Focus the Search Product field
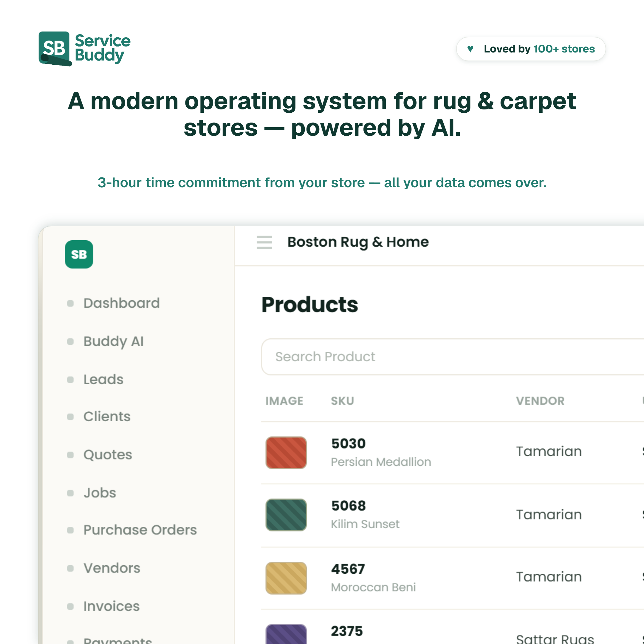Image resolution: width=644 pixels, height=644 pixels. point(453,357)
